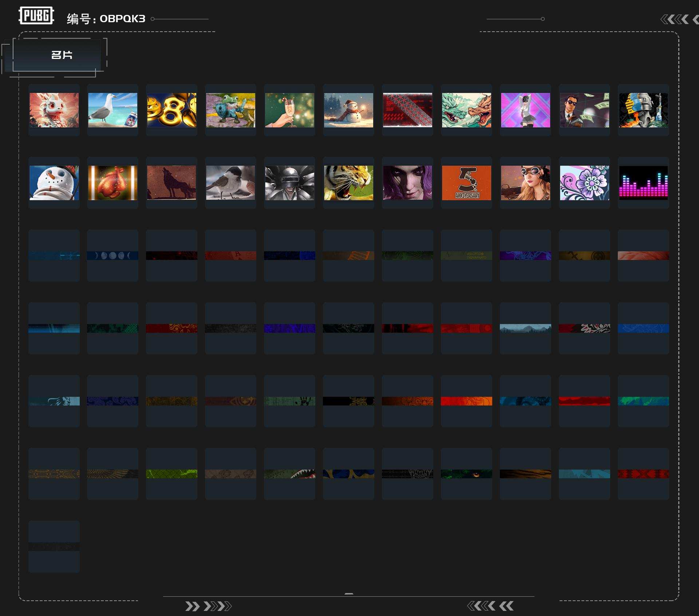The height and width of the screenshot is (616, 699).
Task: Choose the mountain landscape banner card
Action: [526, 328]
